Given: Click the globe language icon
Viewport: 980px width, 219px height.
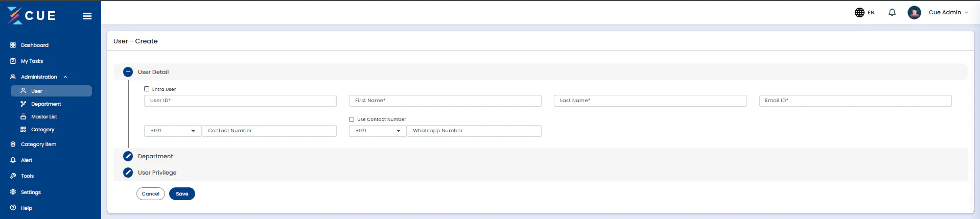Looking at the screenshot, I should (x=859, y=12).
